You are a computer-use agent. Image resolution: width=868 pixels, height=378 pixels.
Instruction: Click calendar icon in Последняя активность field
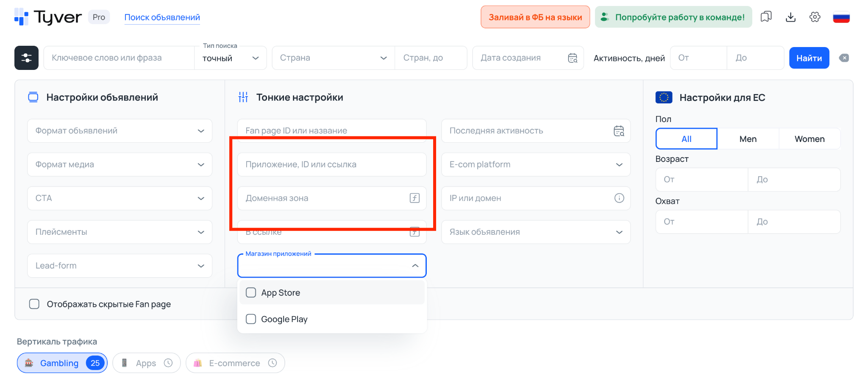[x=619, y=131]
